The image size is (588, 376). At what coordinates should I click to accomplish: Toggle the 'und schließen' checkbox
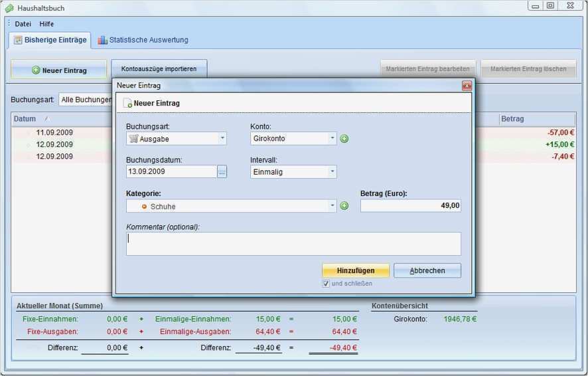point(326,284)
